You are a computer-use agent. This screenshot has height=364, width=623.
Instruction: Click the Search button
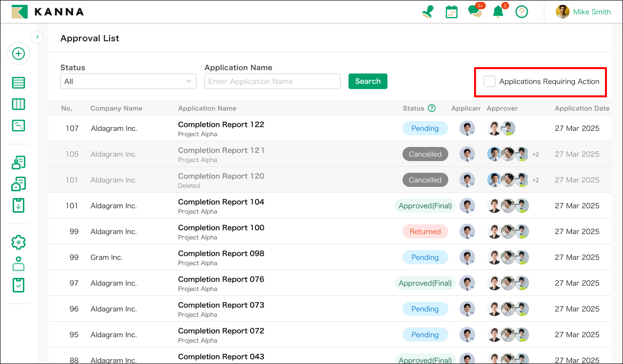pos(367,81)
